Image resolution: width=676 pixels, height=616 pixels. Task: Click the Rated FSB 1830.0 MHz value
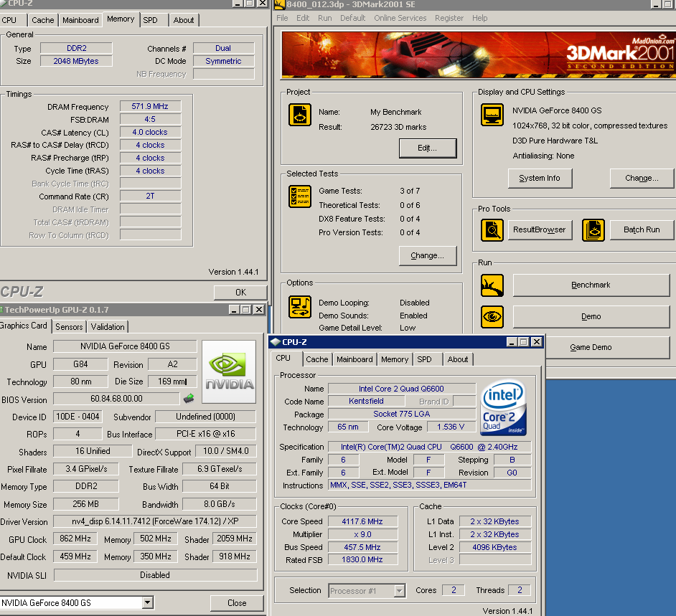tap(362, 559)
